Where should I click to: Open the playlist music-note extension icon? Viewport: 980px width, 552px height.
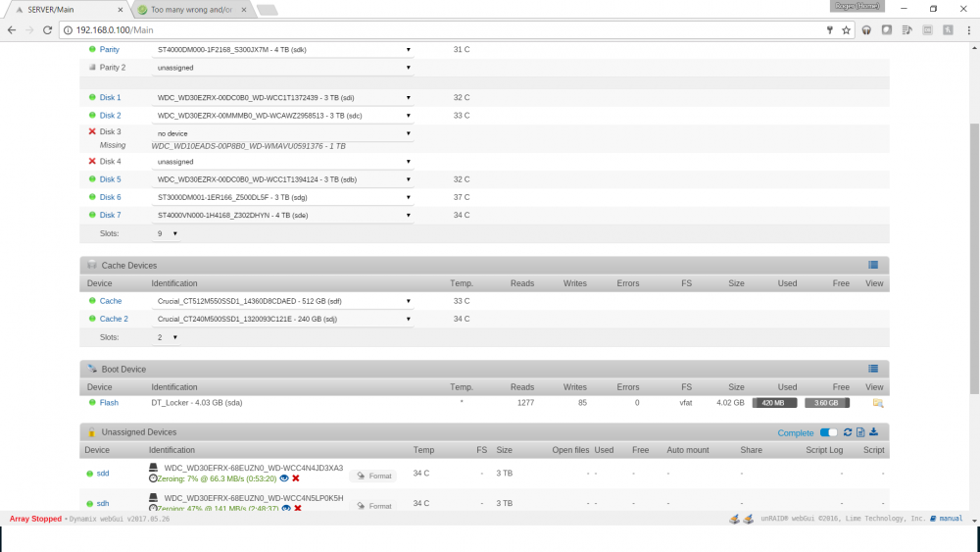pos(906,30)
